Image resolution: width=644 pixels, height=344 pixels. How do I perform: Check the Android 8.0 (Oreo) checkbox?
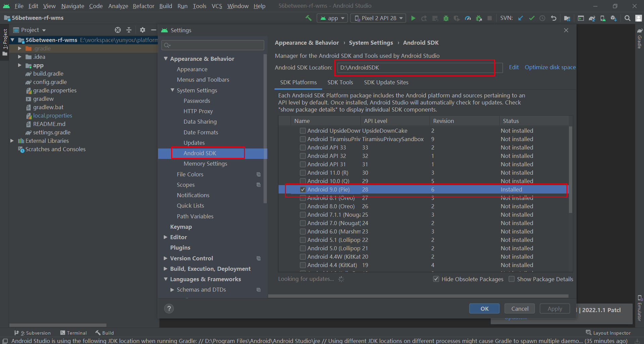303,206
